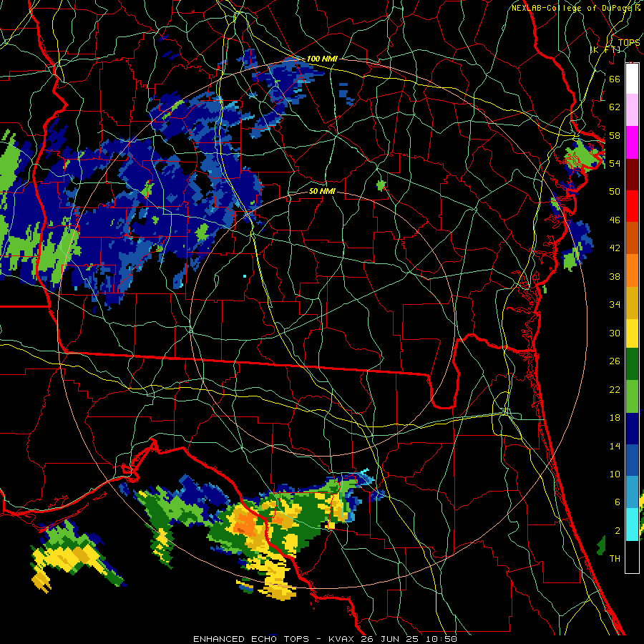The height and width of the screenshot is (644, 644).
Task: Click the gold 34 kft legend swatch
Action: (x=632, y=303)
